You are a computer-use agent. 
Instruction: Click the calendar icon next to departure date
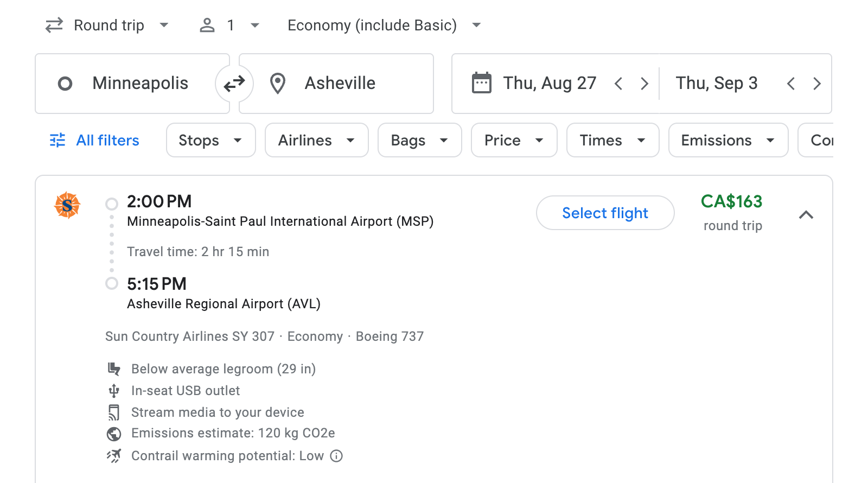pyautogui.click(x=481, y=82)
